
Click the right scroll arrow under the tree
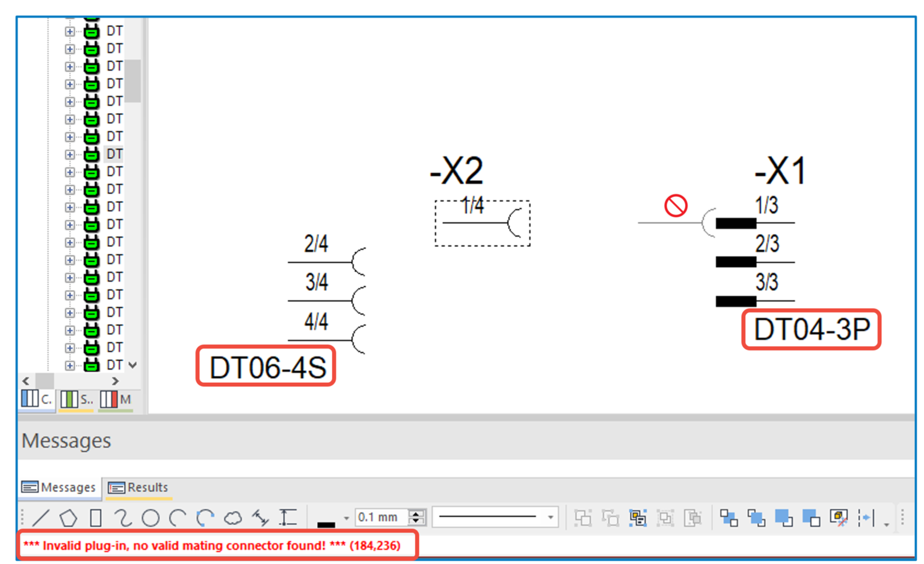tap(115, 380)
